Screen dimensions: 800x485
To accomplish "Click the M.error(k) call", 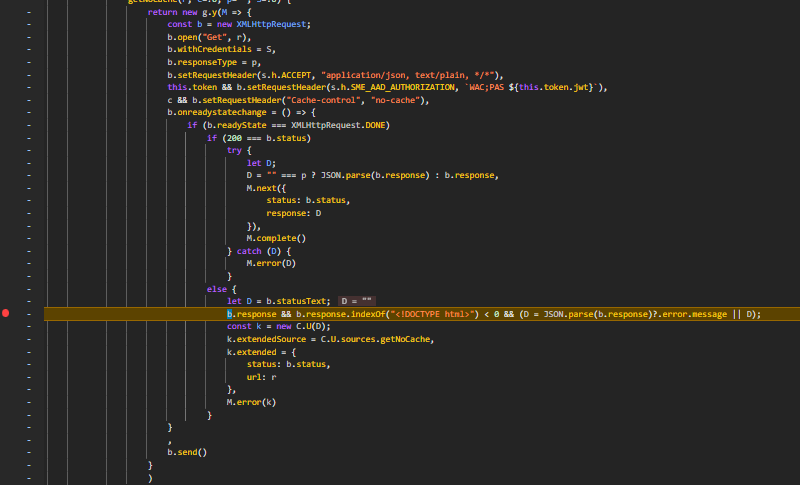I will click(251, 401).
